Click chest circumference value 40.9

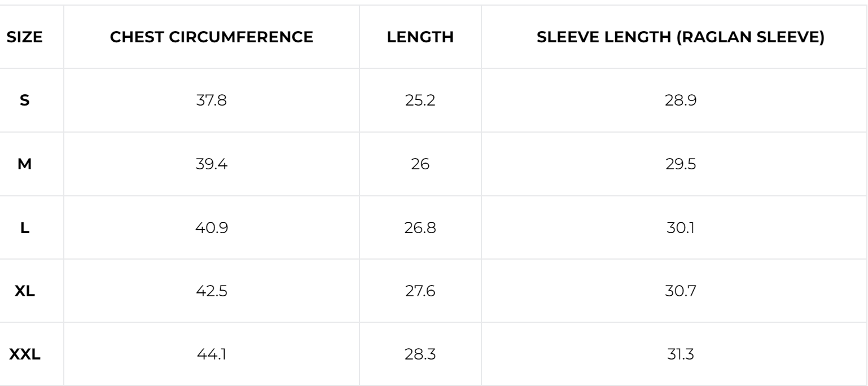point(212,229)
